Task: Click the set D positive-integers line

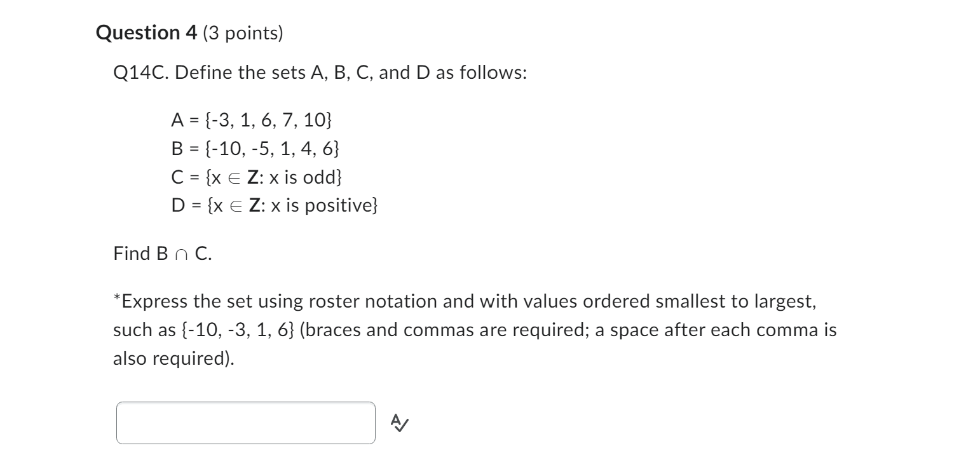Action: (x=276, y=205)
